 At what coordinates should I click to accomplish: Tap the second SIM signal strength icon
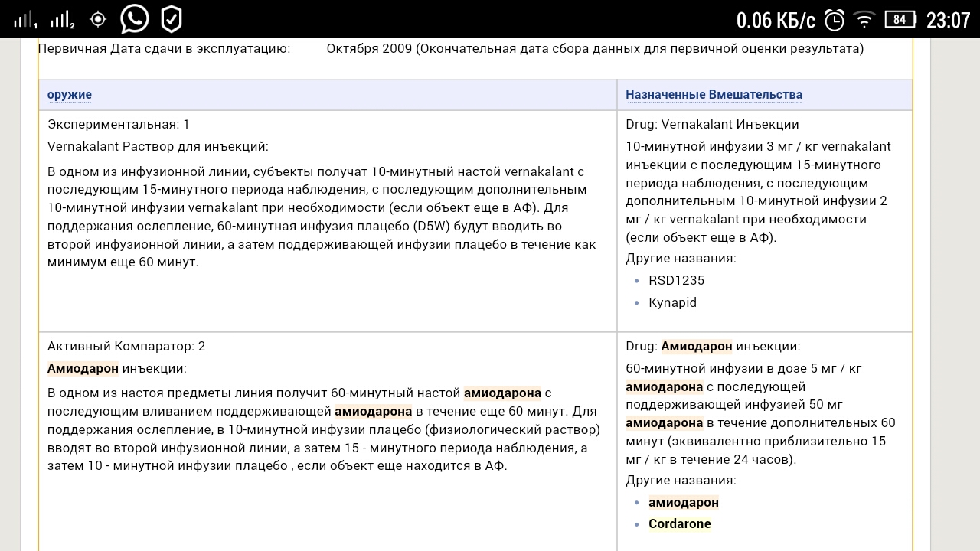63,20
